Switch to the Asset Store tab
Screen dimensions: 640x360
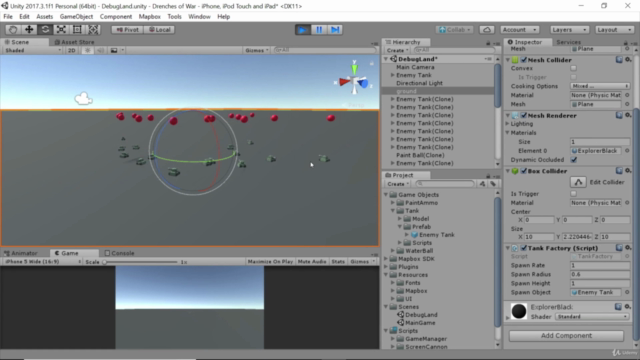74,42
